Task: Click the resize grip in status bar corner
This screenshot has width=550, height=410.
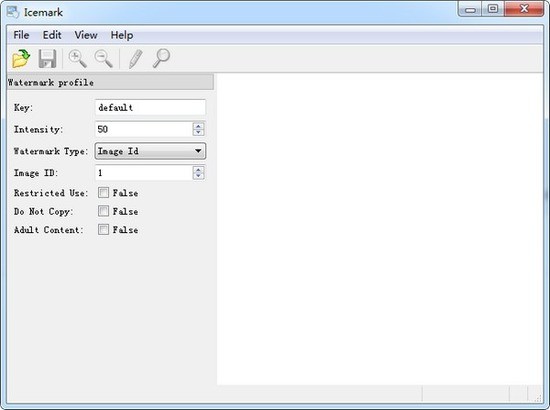Action: click(538, 397)
